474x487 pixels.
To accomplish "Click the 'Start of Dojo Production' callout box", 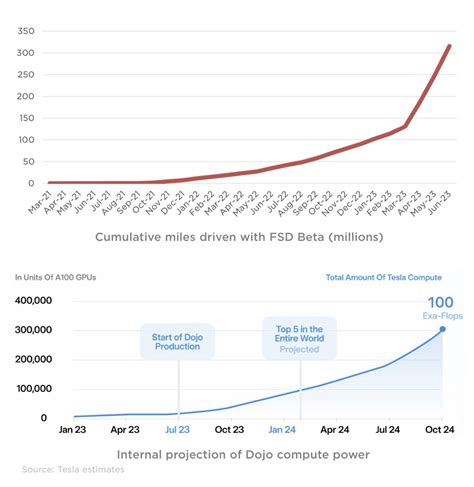I will click(177, 342).
